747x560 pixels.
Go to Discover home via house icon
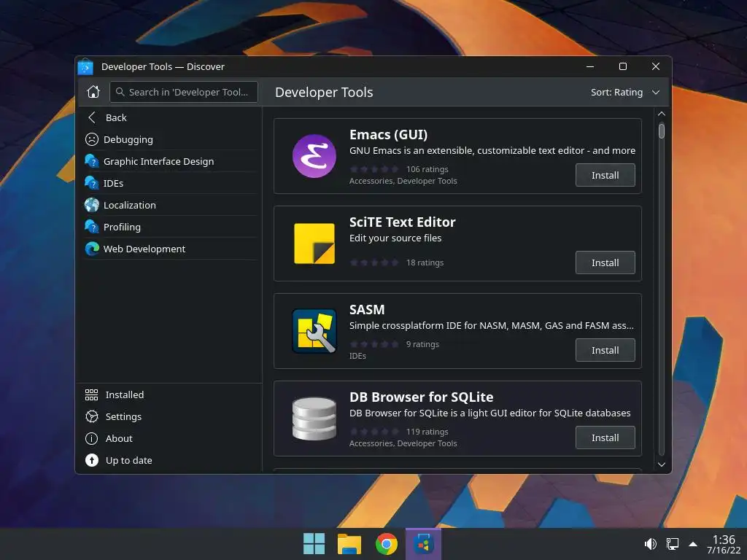click(x=93, y=92)
